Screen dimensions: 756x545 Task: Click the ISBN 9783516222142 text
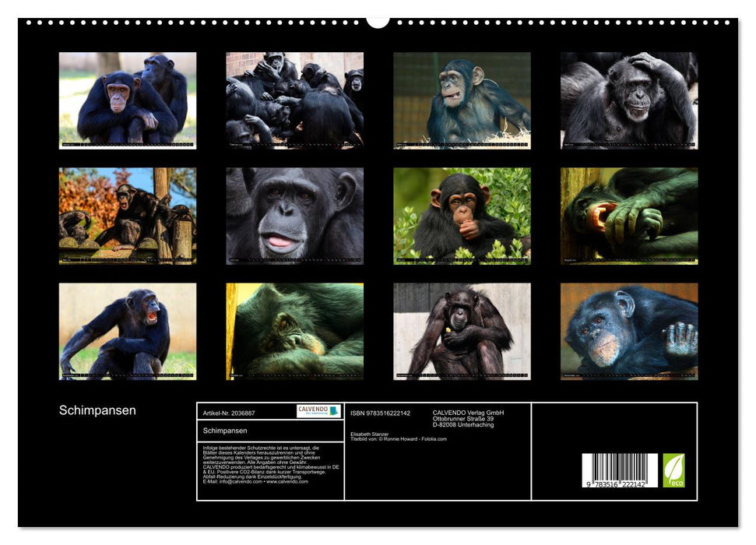click(x=379, y=413)
